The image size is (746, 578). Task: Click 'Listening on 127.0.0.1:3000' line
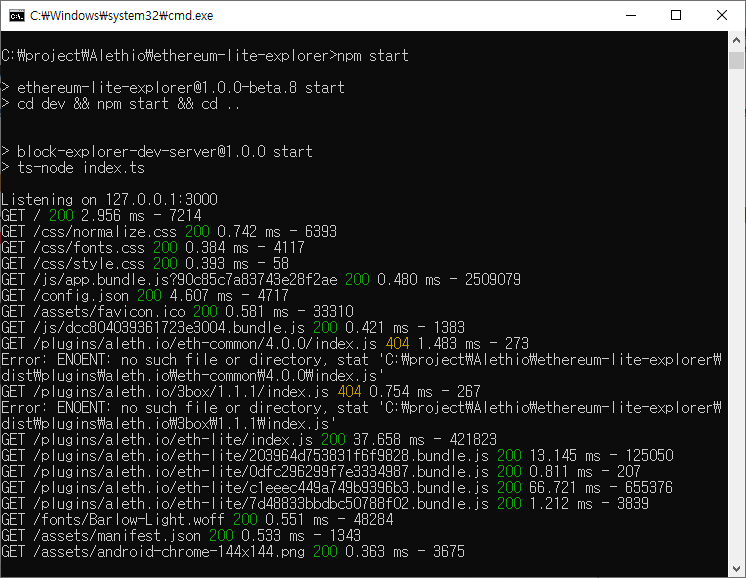(x=109, y=199)
